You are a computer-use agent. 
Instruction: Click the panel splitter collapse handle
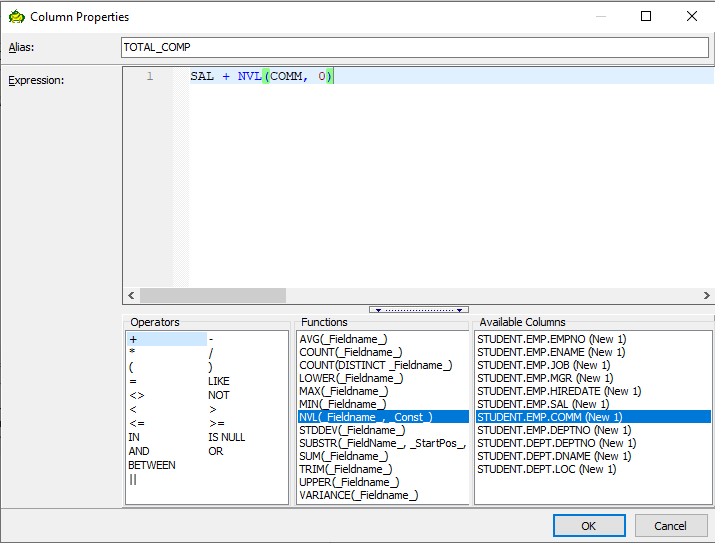(419, 310)
